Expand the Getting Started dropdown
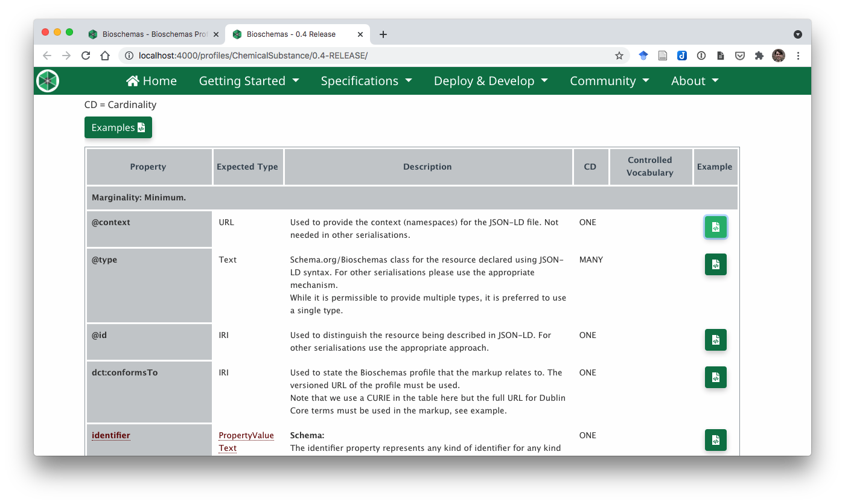Screen dimensions: 845x504 click(249, 80)
